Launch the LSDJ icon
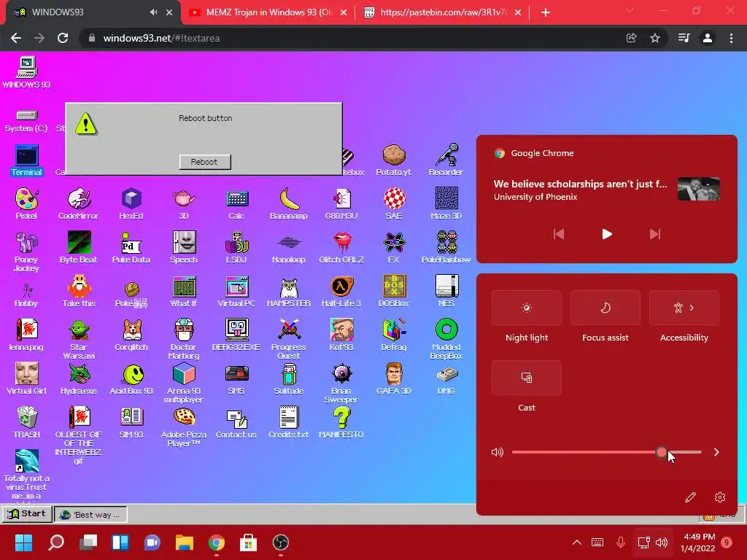The height and width of the screenshot is (560, 747). (x=236, y=247)
